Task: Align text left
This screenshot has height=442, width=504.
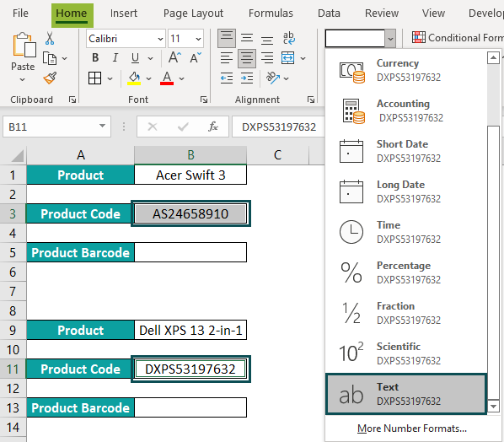Action: point(227,58)
